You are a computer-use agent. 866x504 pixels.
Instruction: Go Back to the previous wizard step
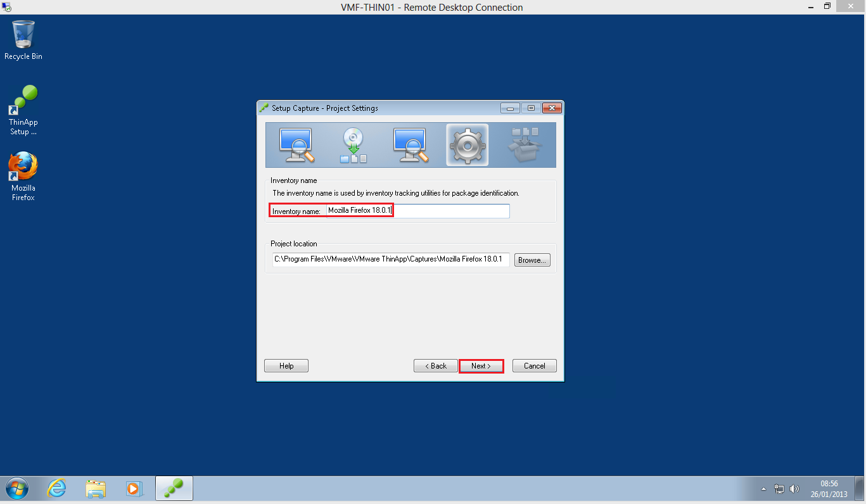pos(435,366)
